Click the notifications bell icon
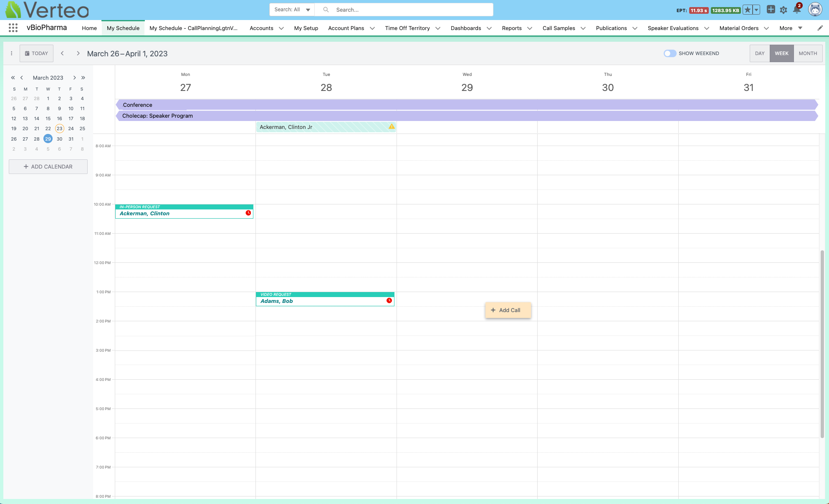The height and width of the screenshot is (504, 829). pyautogui.click(x=796, y=10)
